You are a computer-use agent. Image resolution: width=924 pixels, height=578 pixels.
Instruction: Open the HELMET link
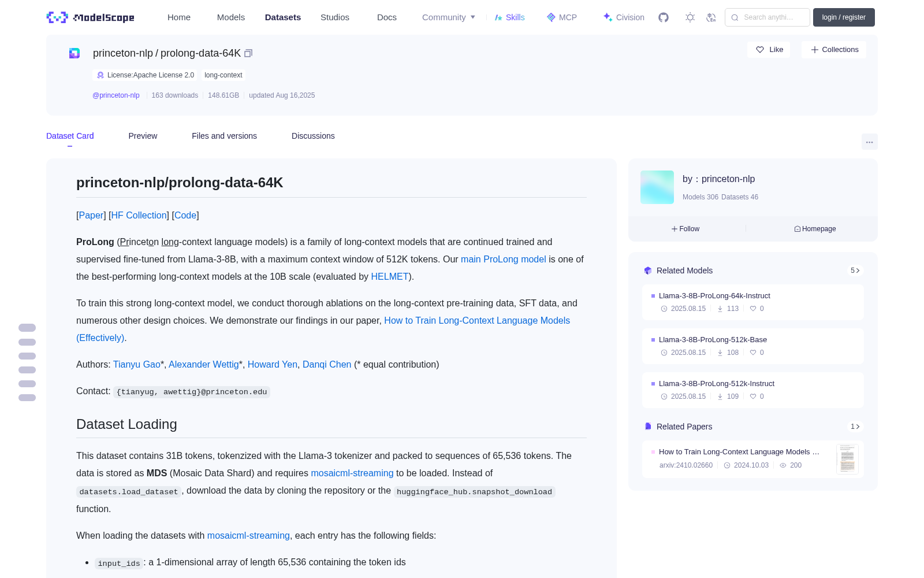coord(390,276)
